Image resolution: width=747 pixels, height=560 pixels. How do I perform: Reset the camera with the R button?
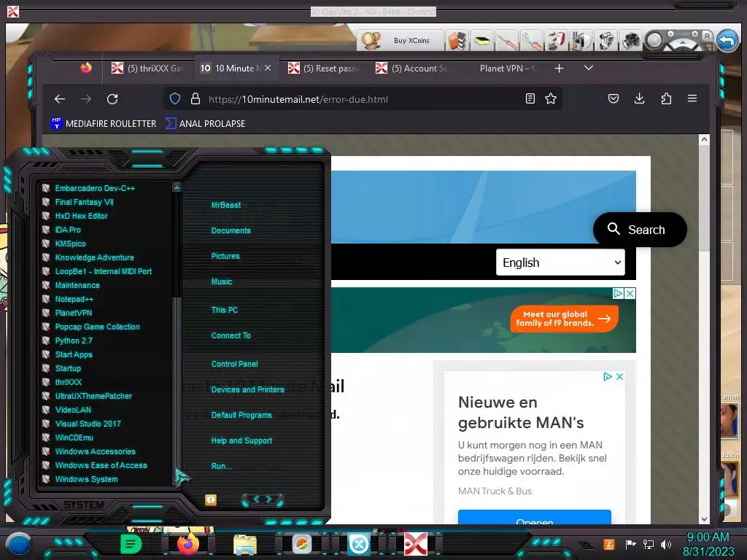[x=707, y=36]
